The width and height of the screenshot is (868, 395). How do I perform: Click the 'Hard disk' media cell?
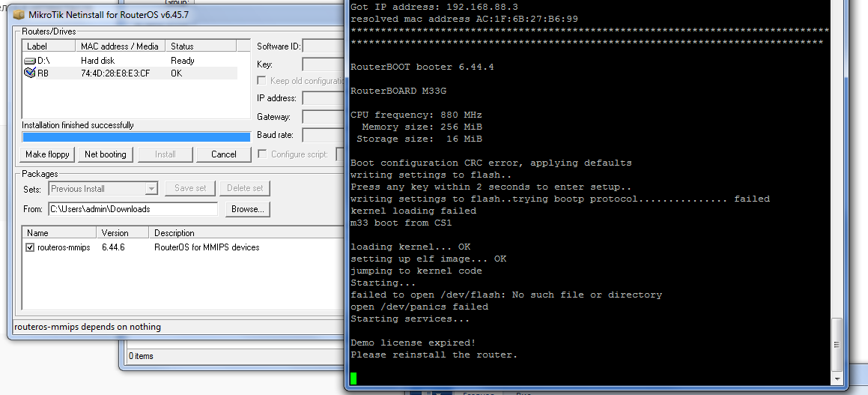99,61
